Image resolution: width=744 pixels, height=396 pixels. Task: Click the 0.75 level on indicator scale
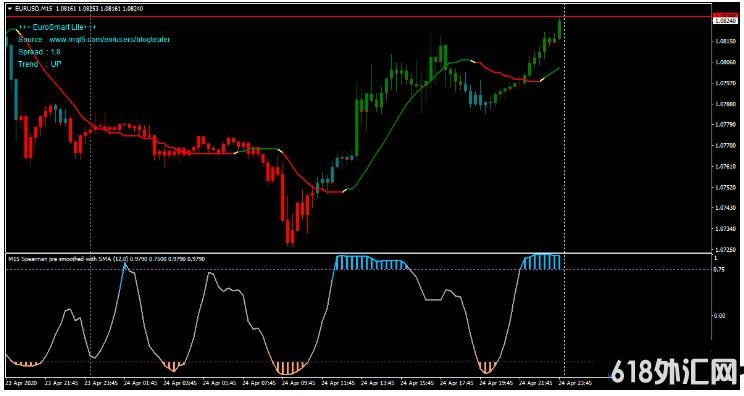pyautogui.click(x=719, y=270)
